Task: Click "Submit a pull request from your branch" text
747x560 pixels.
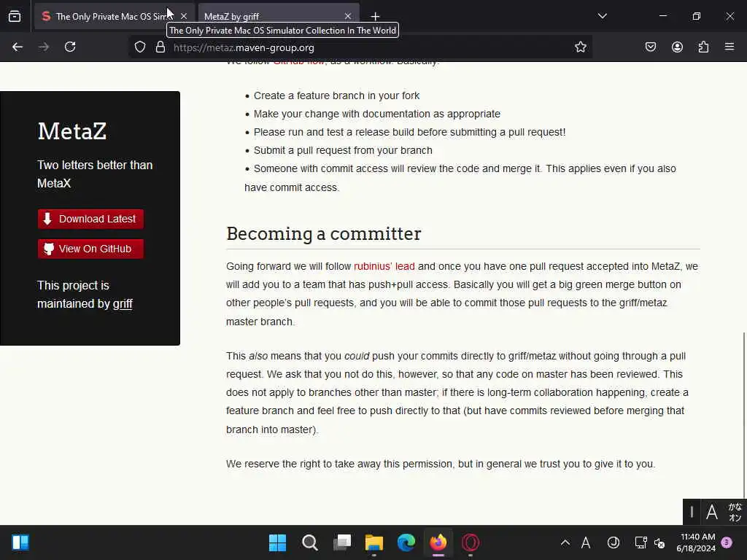Action: 343,150
